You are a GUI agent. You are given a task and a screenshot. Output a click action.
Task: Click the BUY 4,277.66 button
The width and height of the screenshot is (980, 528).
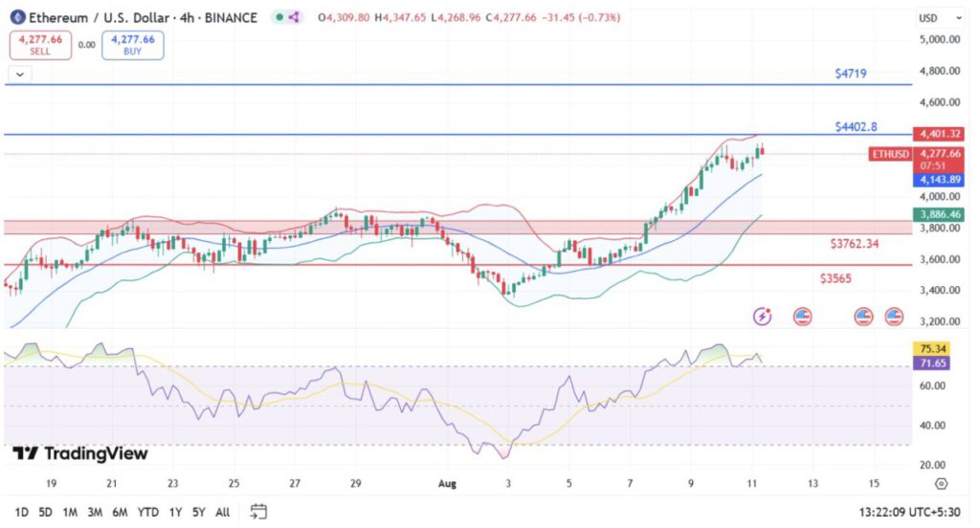[x=133, y=45]
